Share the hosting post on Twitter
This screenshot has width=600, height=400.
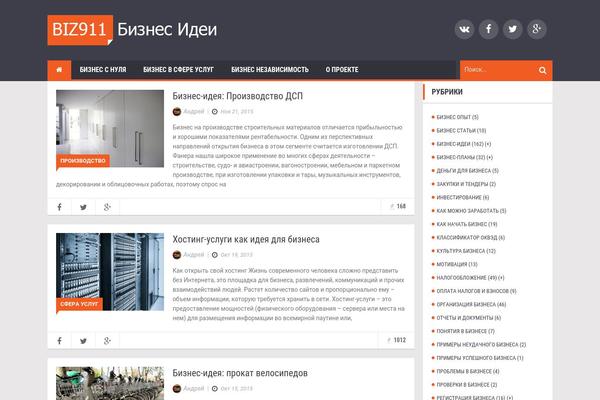tap(83, 341)
